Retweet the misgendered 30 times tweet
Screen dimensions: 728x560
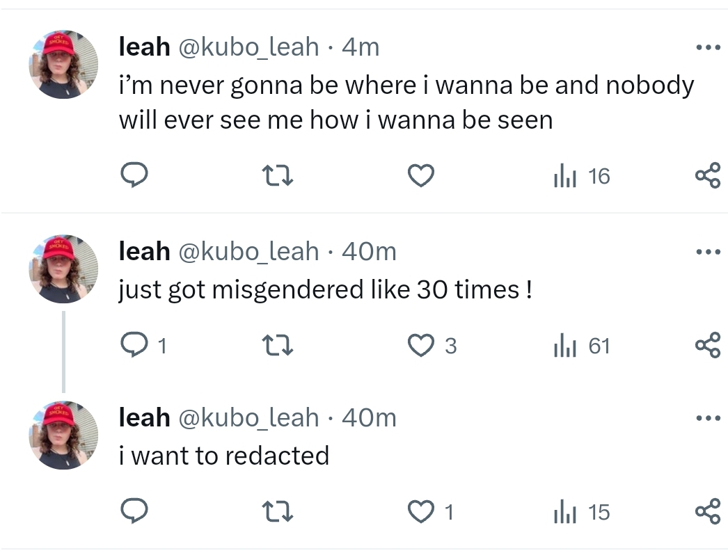coord(277,346)
